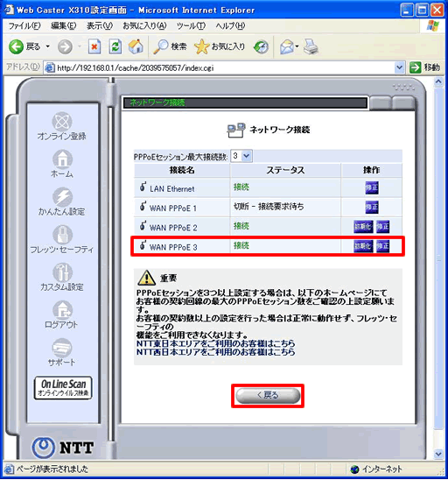Click the ＜戻る back button
448x480 pixels.
268,396
